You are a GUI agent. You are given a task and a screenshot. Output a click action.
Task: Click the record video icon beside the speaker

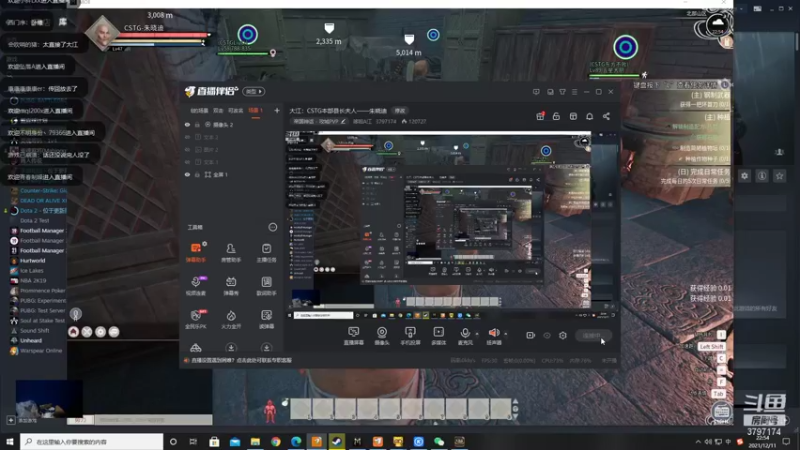531,335
